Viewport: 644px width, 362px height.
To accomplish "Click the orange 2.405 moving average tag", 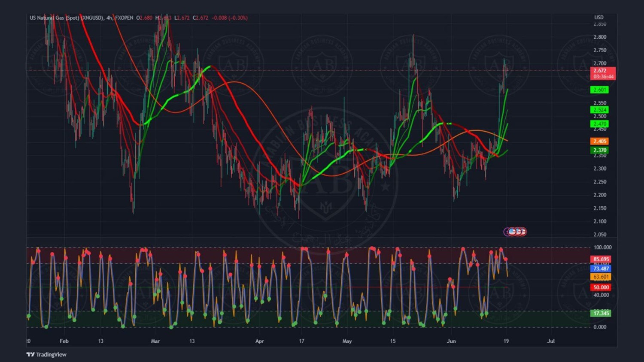I will point(600,141).
